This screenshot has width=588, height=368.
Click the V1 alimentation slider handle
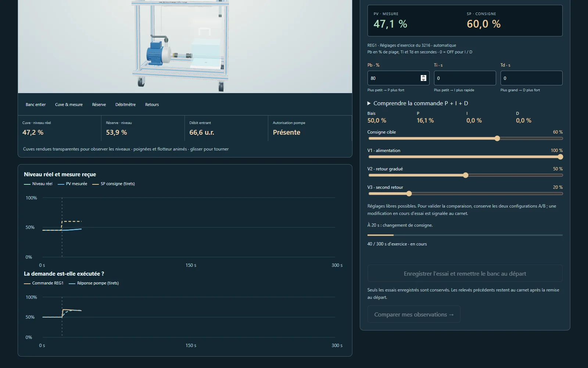tap(560, 157)
